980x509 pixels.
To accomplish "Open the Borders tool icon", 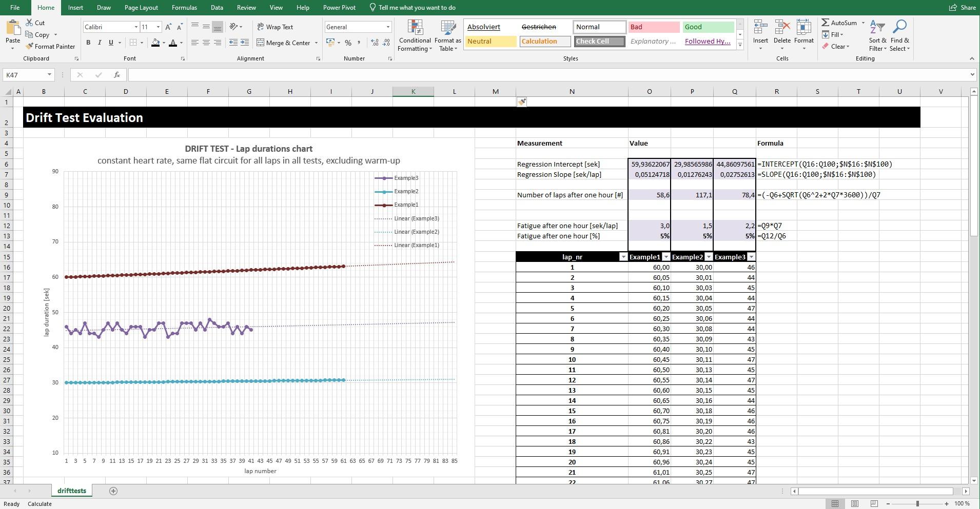I will pos(133,43).
